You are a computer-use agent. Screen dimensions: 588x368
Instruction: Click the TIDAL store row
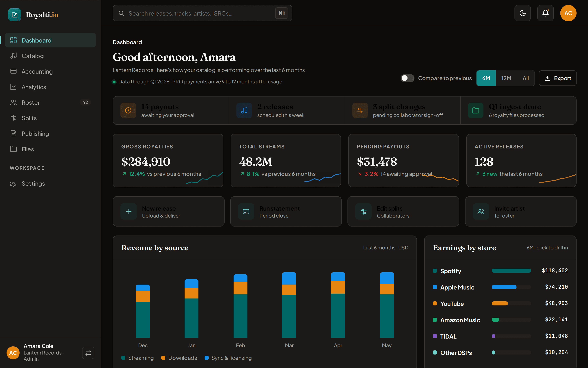[x=500, y=336]
